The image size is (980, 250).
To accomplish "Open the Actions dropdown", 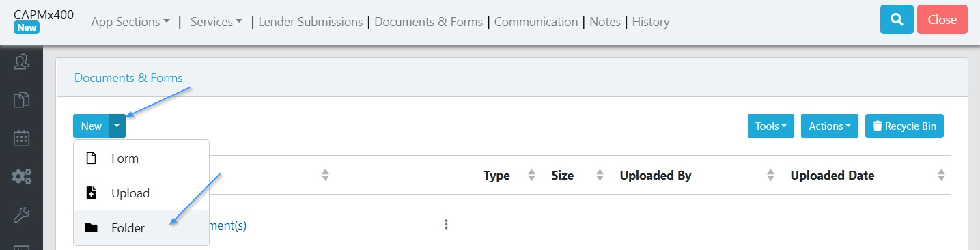I will click(830, 126).
